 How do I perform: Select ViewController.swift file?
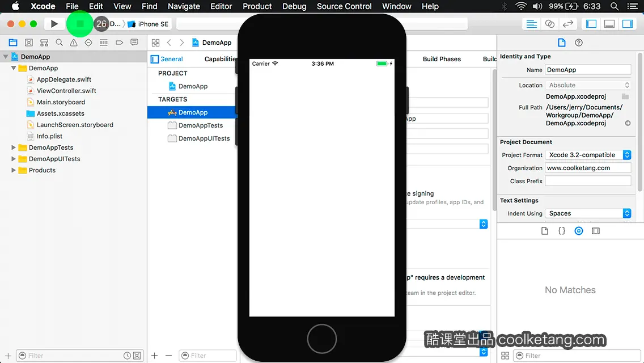(x=66, y=90)
